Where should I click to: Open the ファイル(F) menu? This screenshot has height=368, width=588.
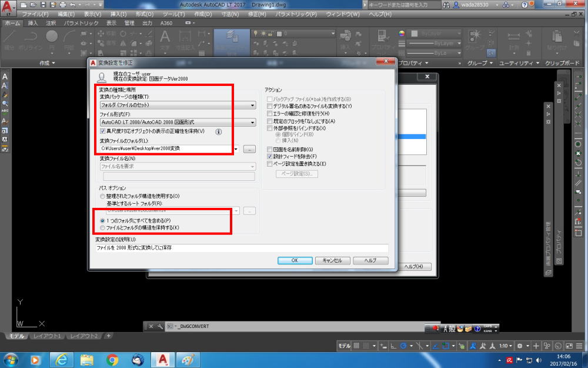[x=35, y=14]
